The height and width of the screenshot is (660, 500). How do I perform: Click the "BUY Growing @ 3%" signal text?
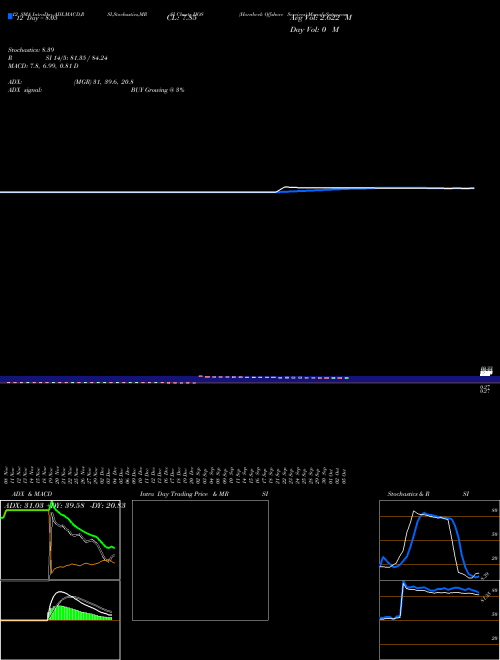coord(157,90)
